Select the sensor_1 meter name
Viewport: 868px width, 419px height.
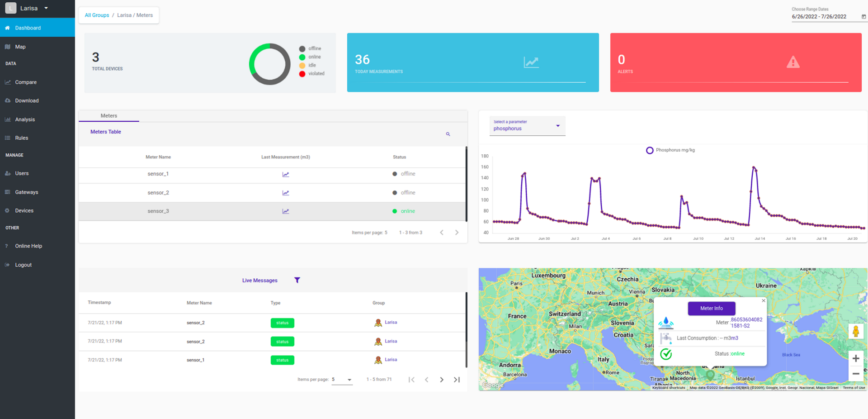pos(158,174)
